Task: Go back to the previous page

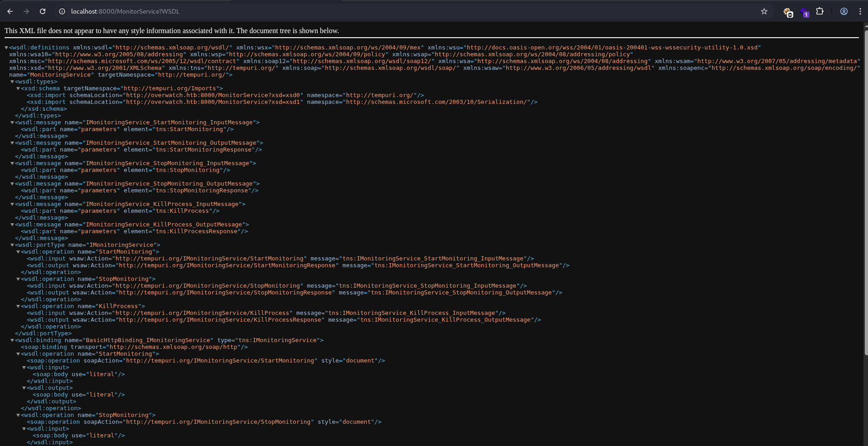Action: 10,11
